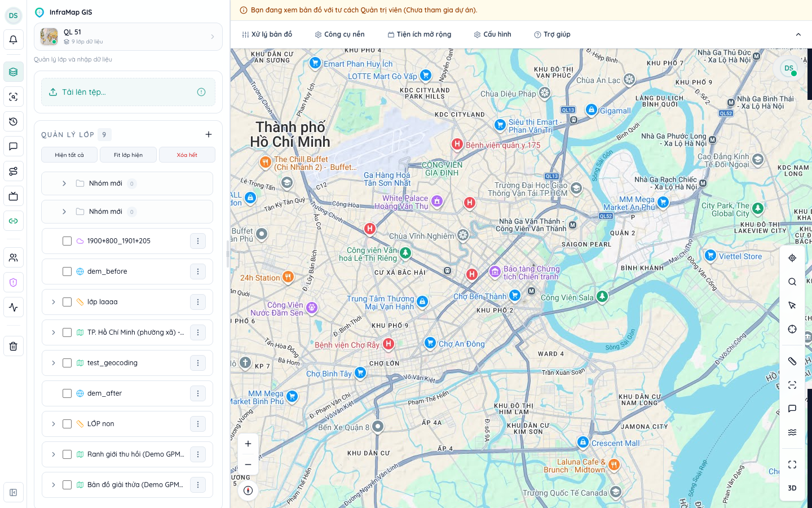Click the info icon in upload box
The image size is (812, 508).
click(x=201, y=92)
